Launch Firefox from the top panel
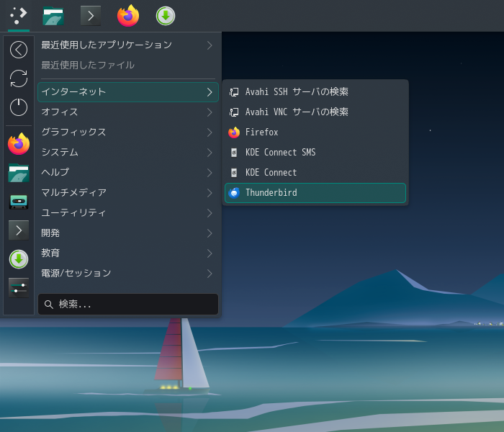 click(x=128, y=16)
